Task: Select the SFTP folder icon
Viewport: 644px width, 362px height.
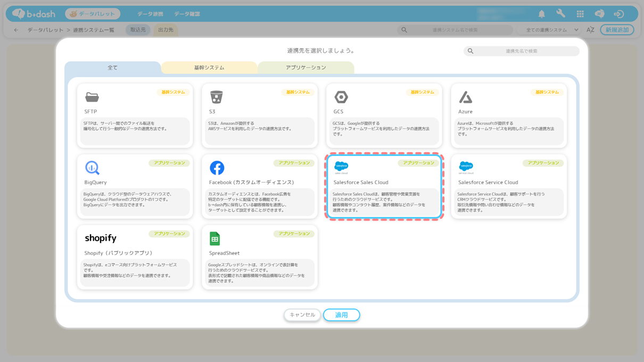Action: [92, 97]
